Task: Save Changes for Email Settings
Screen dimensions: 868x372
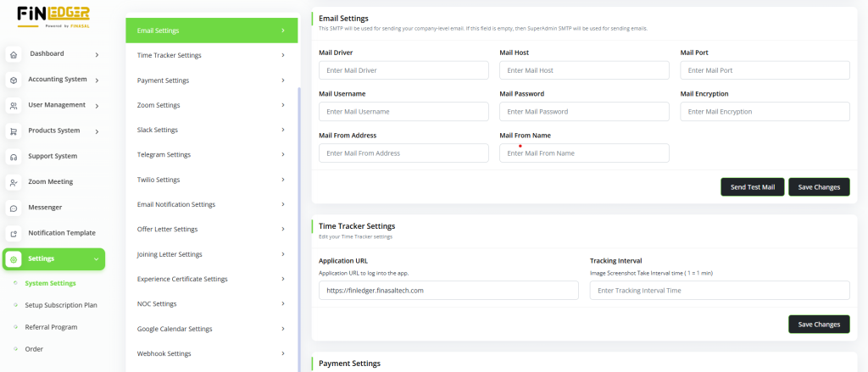Action: click(x=819, y=187)
